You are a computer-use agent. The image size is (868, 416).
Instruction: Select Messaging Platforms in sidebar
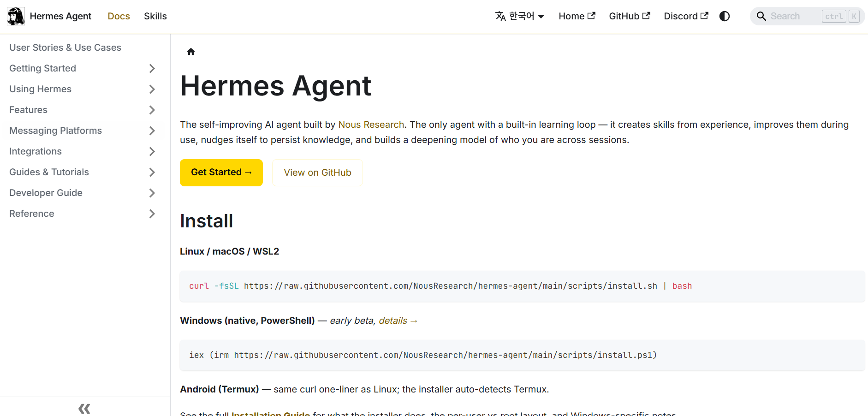(55, 131)
